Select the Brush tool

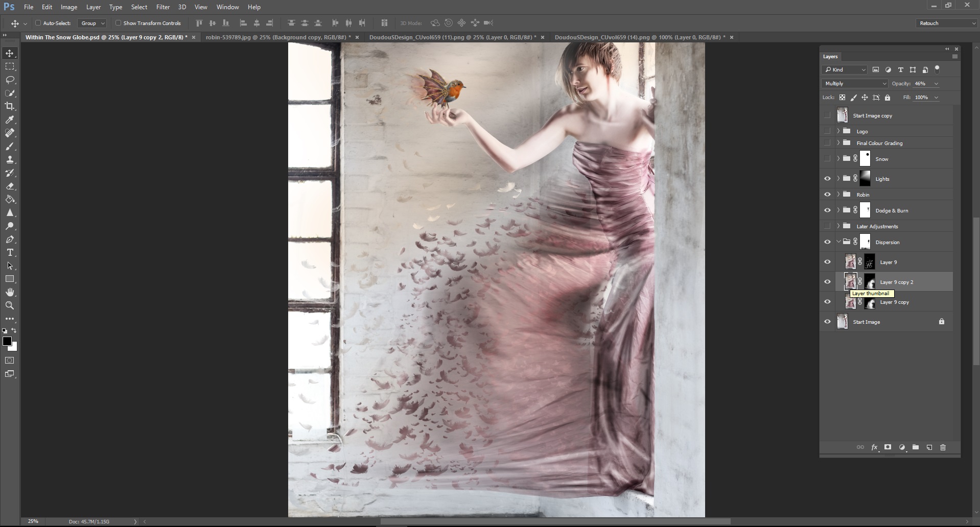(10, 147)
